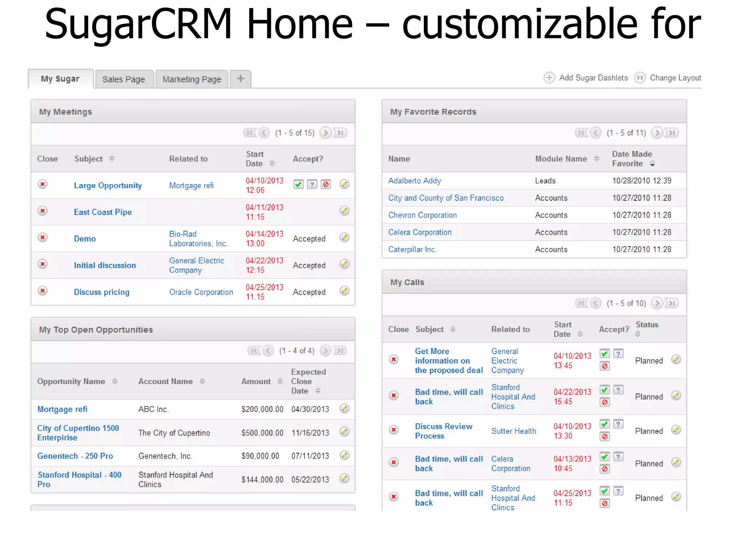This screenshot has height=560, width=747.
Task: Jump to last page of My Favorite Records
Action: [x=672, y=133]
